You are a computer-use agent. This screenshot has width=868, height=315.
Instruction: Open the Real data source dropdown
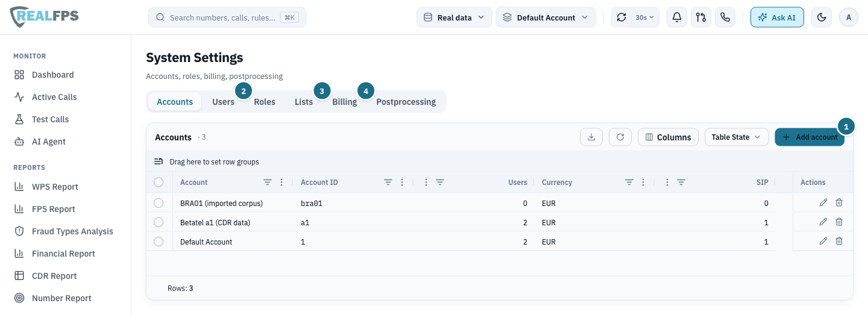454,17
